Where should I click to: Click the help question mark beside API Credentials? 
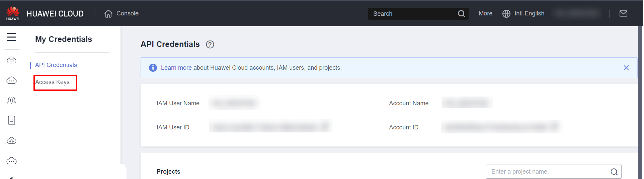click(x=210, y=45)
